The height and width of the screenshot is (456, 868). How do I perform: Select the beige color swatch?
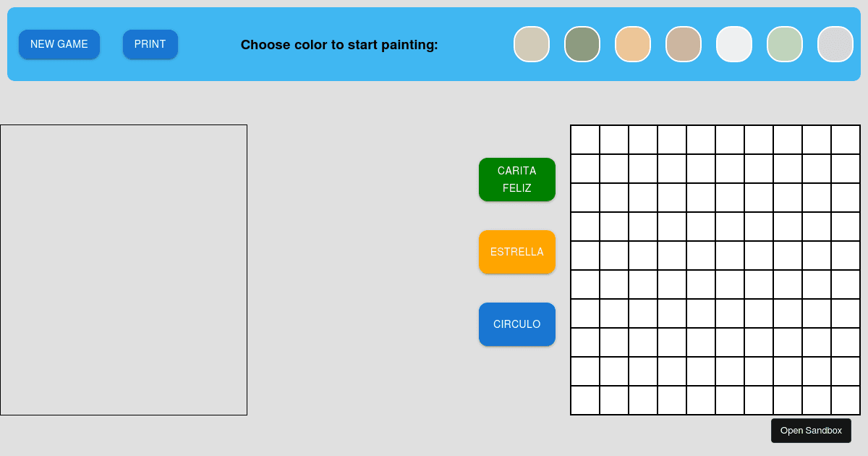coord(532,44)
